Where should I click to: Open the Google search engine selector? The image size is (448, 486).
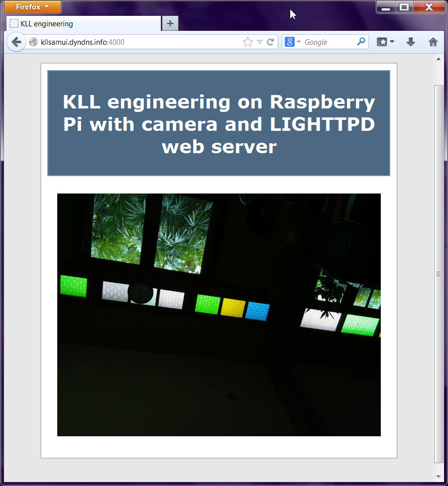click(293, 42)
